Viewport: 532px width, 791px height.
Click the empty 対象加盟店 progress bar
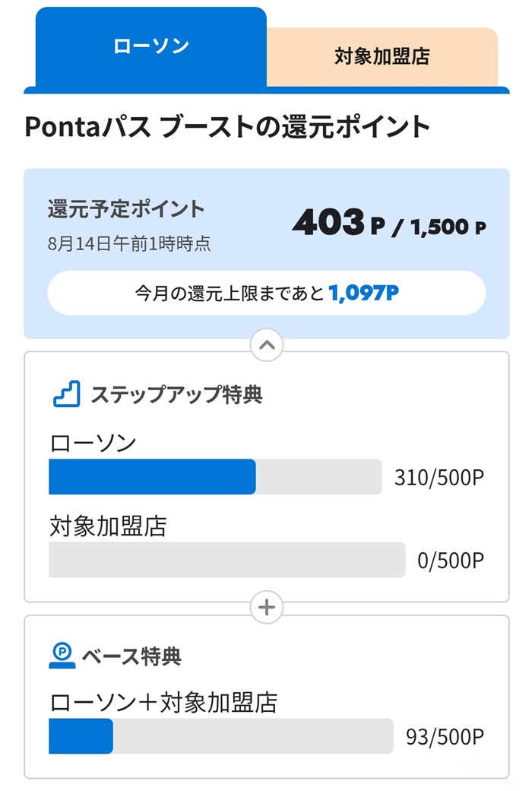click(227, 560)
